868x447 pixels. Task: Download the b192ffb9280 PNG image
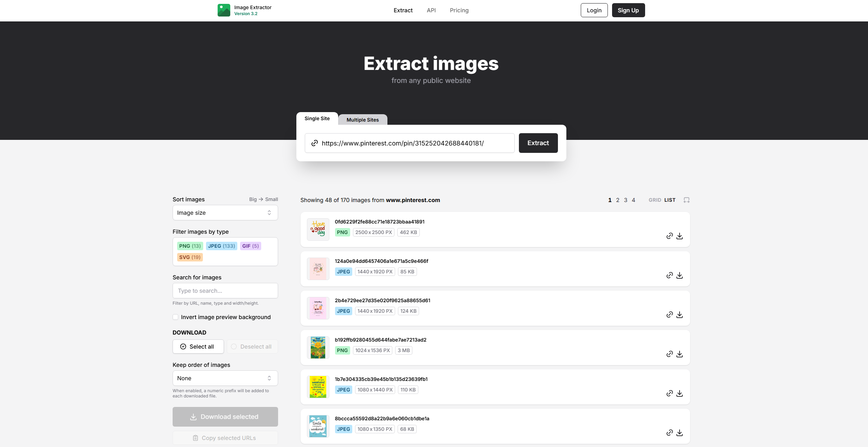pyautogui.click(x=680, y=354)
